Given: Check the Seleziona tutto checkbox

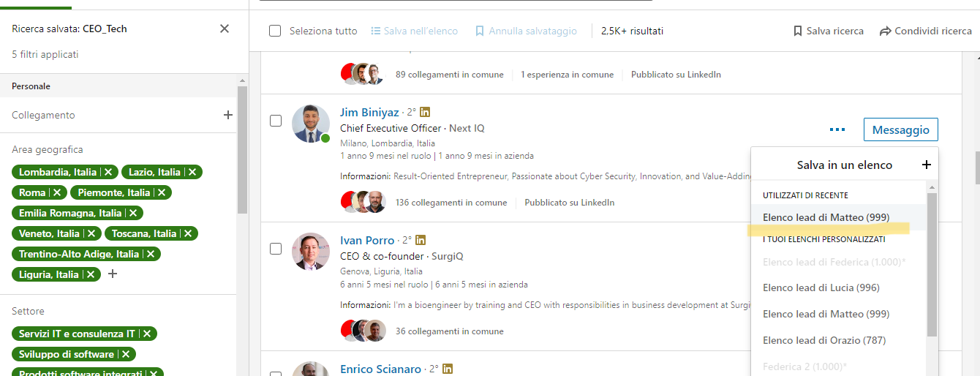Looking at the screenshot, I should coord(275,31).
